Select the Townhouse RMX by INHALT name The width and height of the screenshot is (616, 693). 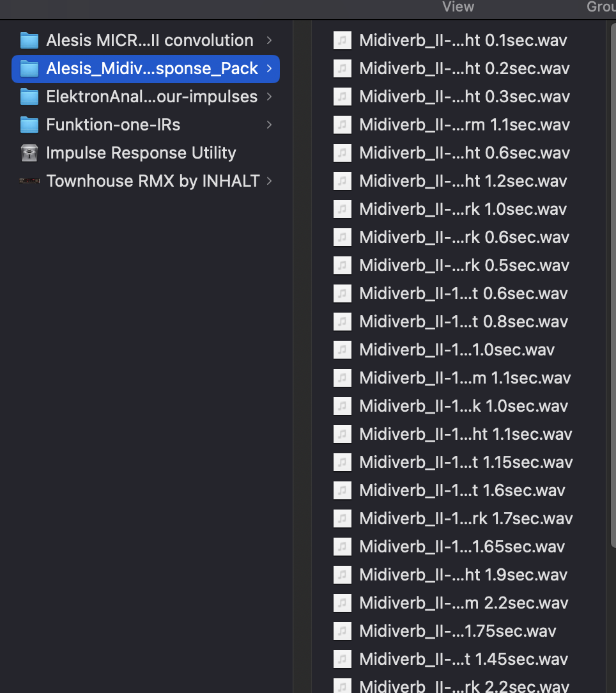[x=153, y=181]
